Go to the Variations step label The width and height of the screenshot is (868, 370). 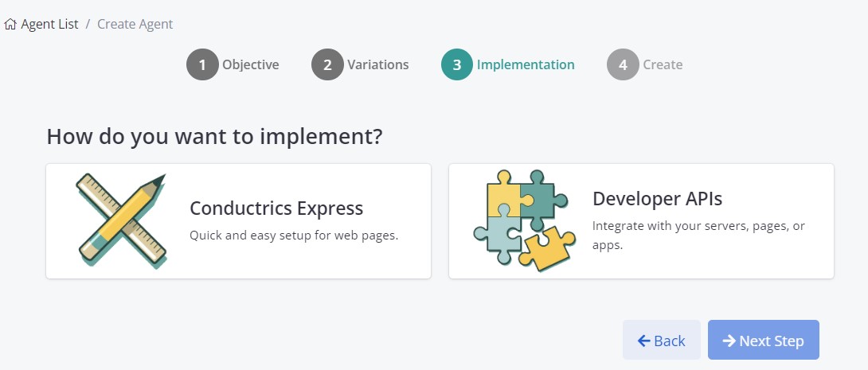pos(378,64)
